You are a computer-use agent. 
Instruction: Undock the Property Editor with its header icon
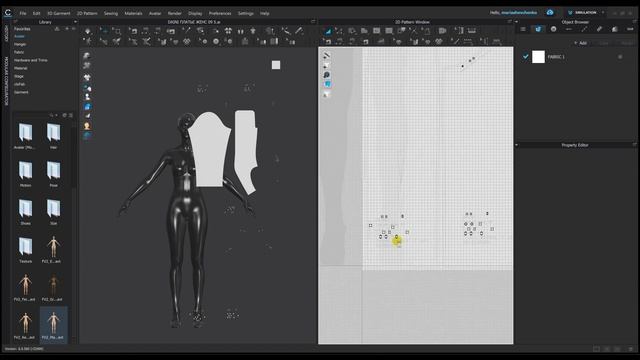click(634, 145)
